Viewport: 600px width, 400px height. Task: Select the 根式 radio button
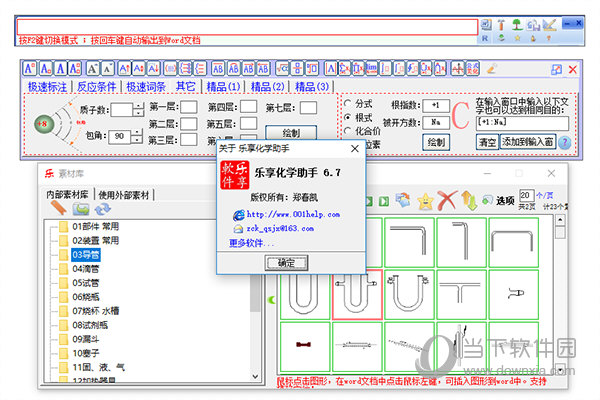tap(347, 117)
